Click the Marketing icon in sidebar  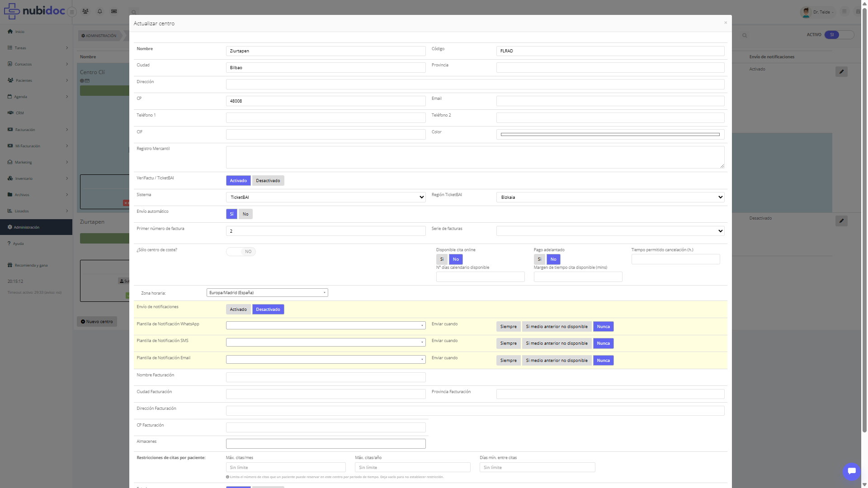[x=10, y=162]
